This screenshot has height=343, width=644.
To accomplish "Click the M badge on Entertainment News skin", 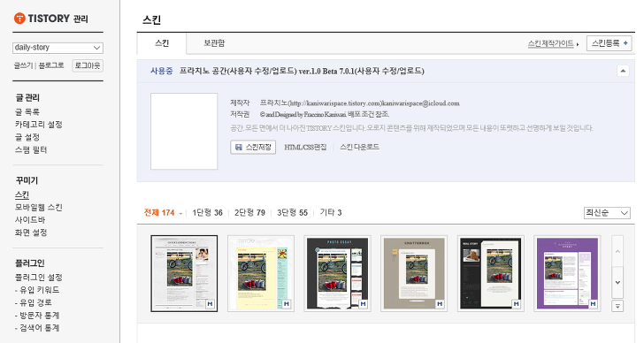I will (211, 304).
